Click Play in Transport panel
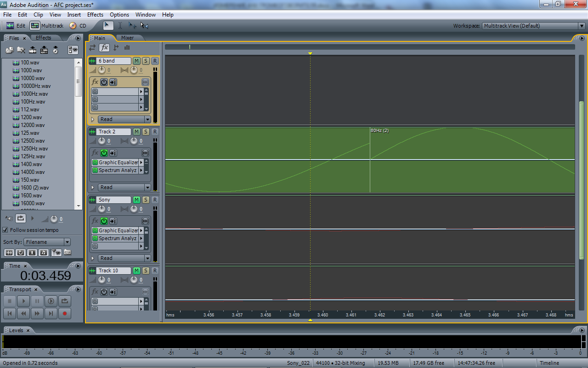This screenshot has height=368, width=588. coord(23,301)
